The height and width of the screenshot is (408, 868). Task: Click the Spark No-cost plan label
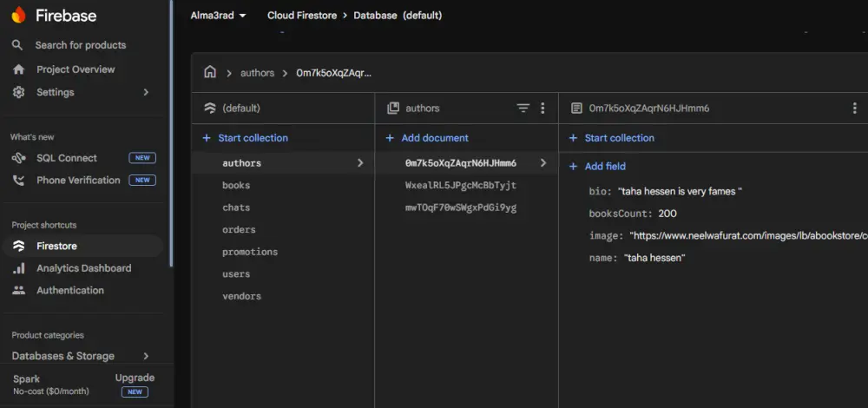(51, 385)
